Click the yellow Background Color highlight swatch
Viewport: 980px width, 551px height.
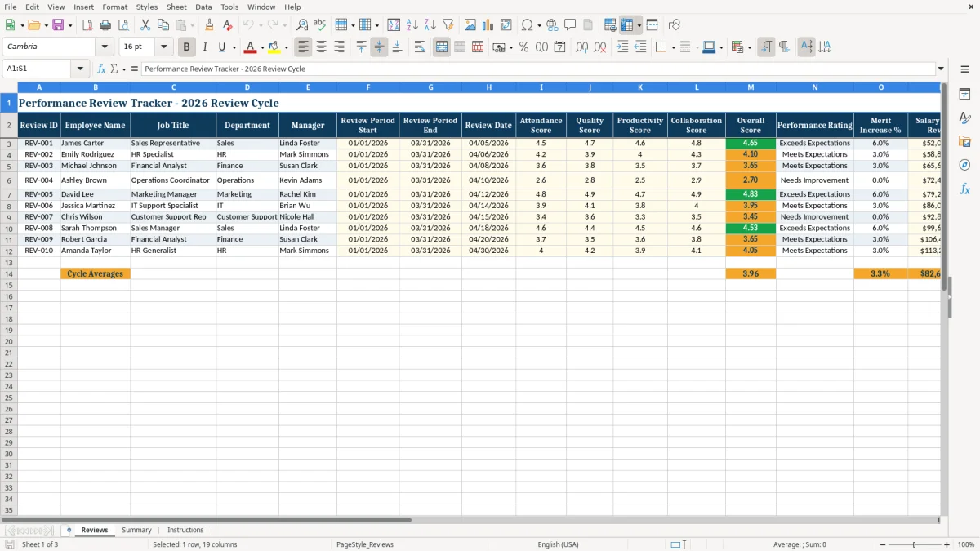click(x=274, y=47)
